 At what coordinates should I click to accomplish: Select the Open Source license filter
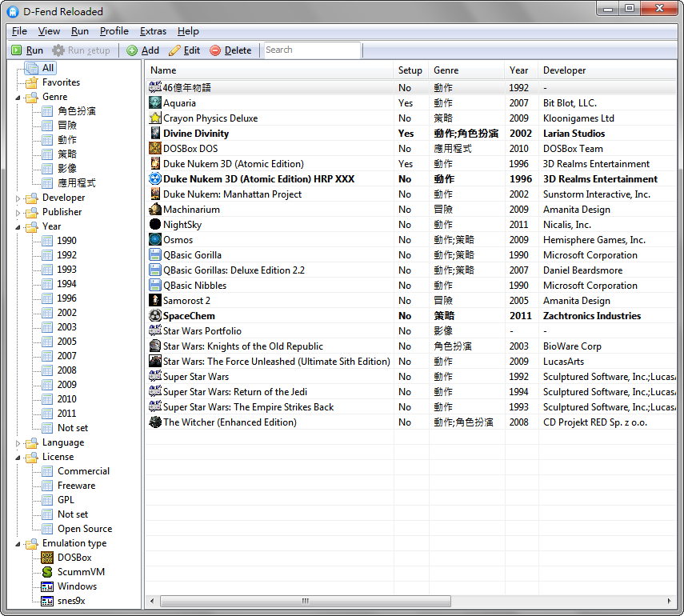(85, 528)
